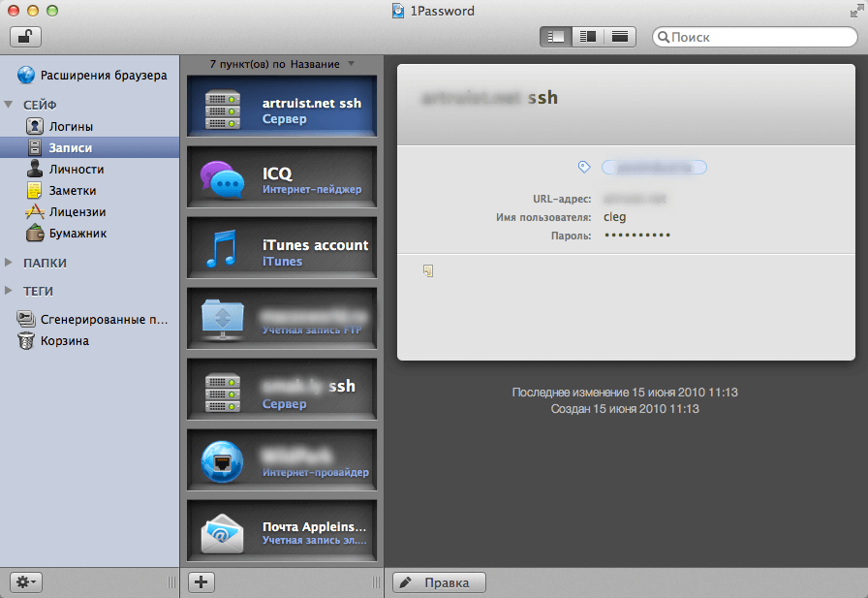This screenshot has width=868, height=598.
Task: Switch to the first list layout view
Action: point(555,37)
